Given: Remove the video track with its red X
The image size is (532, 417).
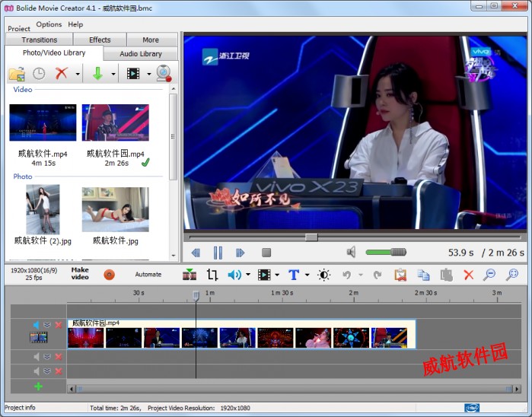Looking at the screenshot, I should (59, 325).
